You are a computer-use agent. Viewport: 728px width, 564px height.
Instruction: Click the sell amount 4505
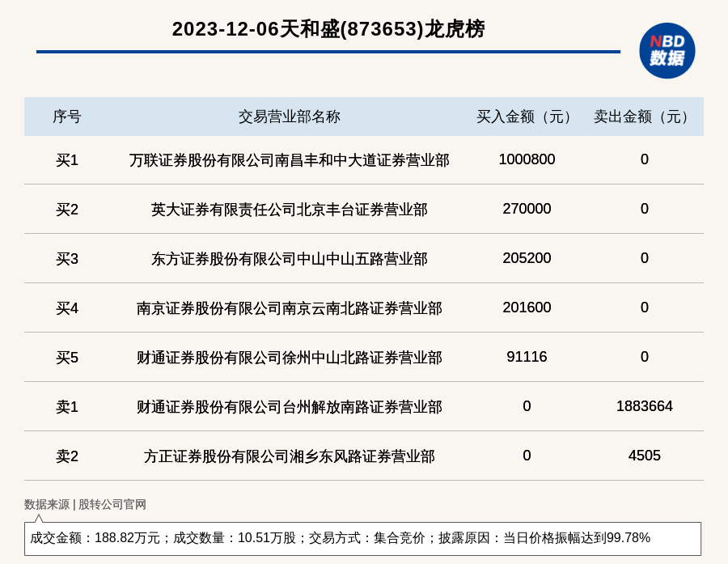pyautogui.click(x=645, y=456)
